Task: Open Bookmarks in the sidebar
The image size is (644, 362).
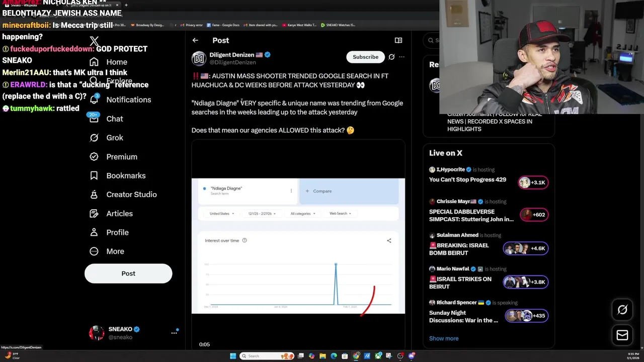Action: (117, 175)
